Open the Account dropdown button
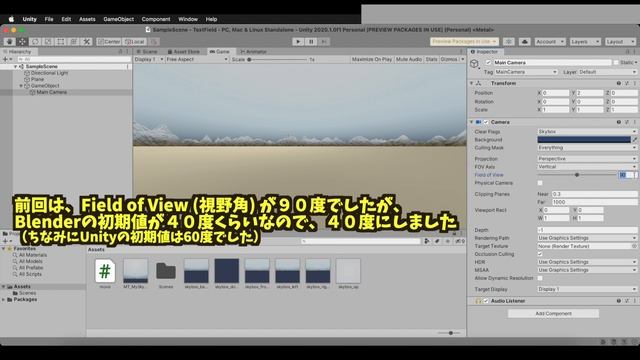640x360 pixels. coord(550,42)
